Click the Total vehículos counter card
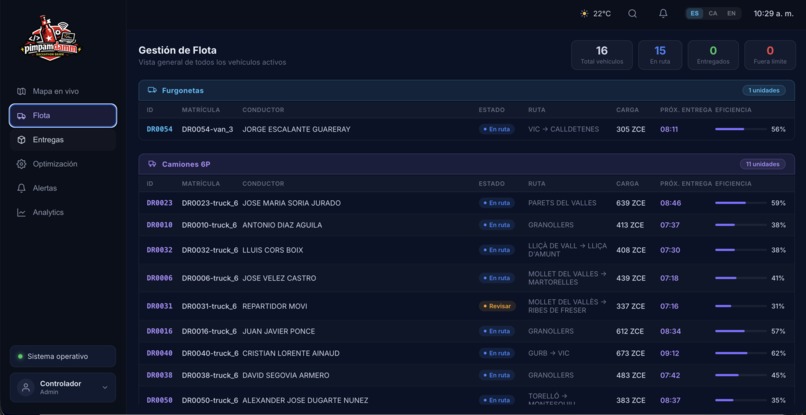 pos(601,55)
